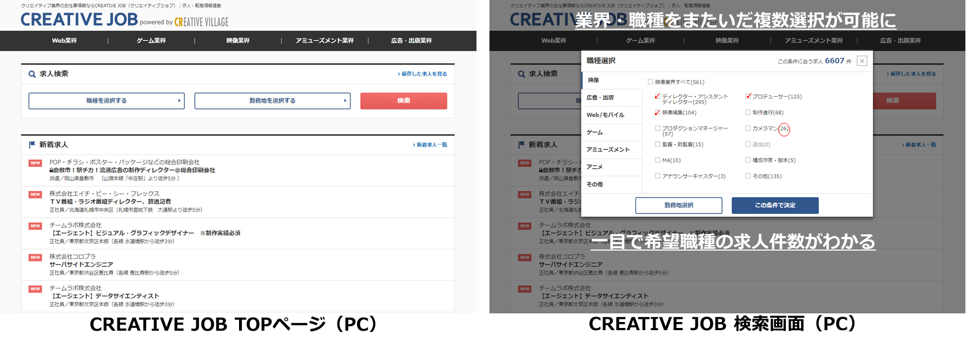Open the その他 tab in 職種選択 sidebar
The height and width of the screenshot is (348, 980).
pyautogui.click(x=612, y=184)
